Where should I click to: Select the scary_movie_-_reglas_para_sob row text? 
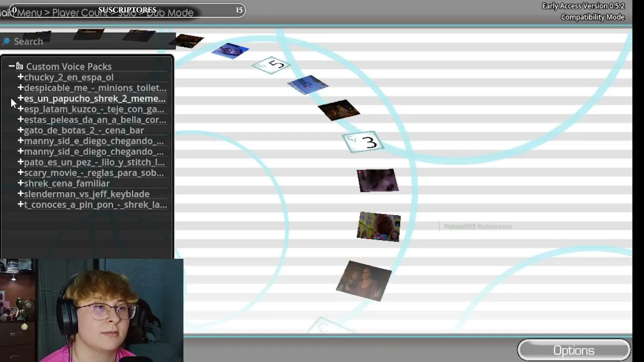pos(94,173)
